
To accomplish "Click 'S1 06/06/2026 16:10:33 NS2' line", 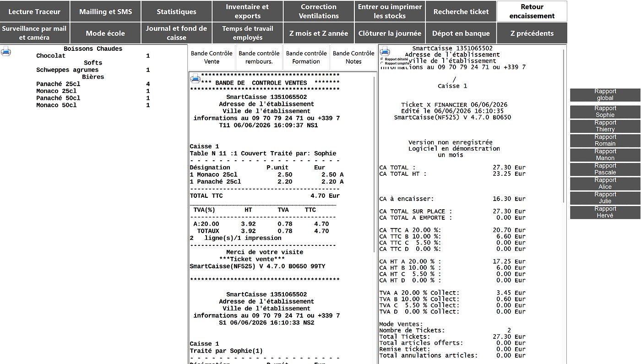I will click(x=266, y=322).
